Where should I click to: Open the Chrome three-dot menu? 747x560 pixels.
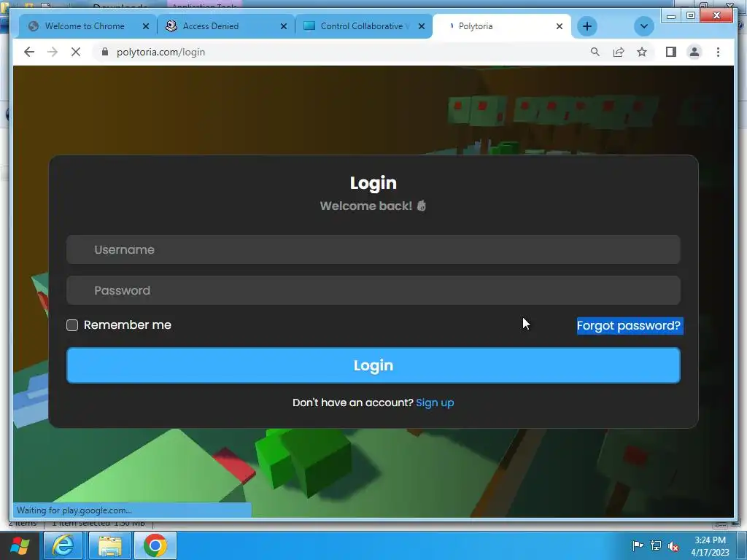pyautogui.click(x=718, y=52)
